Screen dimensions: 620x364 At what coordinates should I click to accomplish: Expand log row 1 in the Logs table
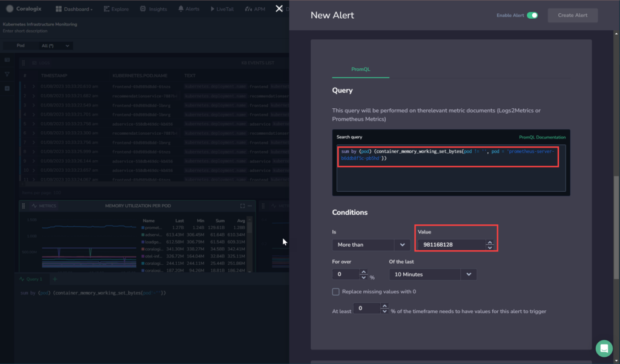point(34,86)
